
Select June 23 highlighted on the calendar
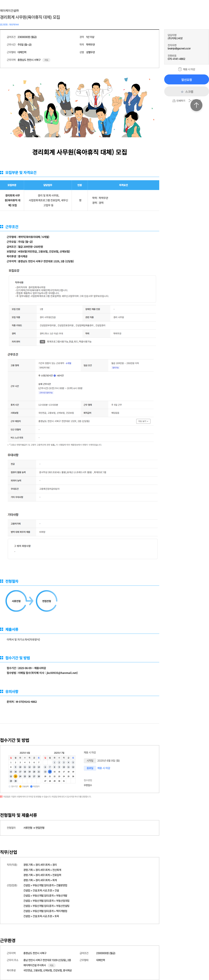(x=16, y=777)
